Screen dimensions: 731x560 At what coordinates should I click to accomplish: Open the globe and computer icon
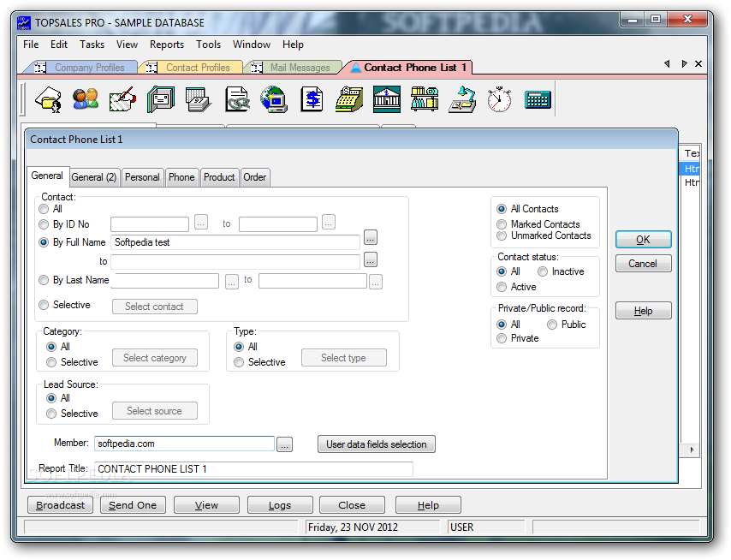[x=274, y=99]
